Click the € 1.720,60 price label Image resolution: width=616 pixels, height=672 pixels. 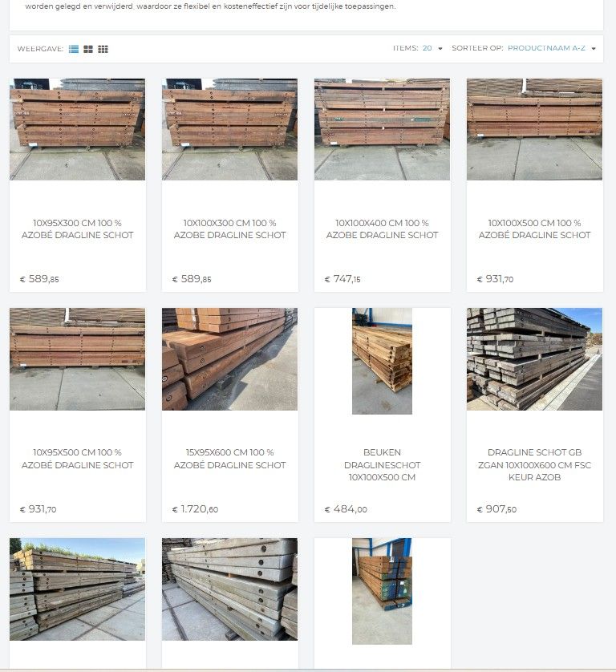tap(195, 509)
